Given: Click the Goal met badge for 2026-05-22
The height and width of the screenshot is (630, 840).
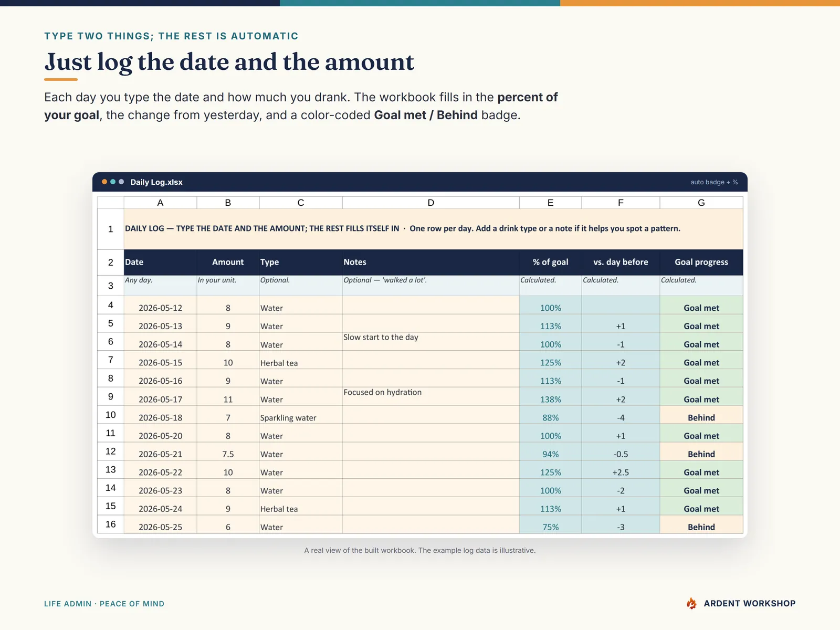Looking at the screenshot, I should 701,469.
